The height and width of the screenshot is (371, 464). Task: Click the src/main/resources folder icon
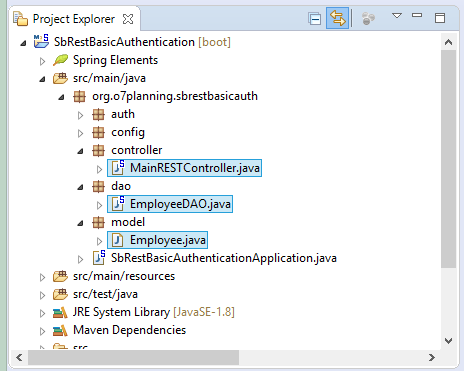pyautogui.click(x=60, y=276)
